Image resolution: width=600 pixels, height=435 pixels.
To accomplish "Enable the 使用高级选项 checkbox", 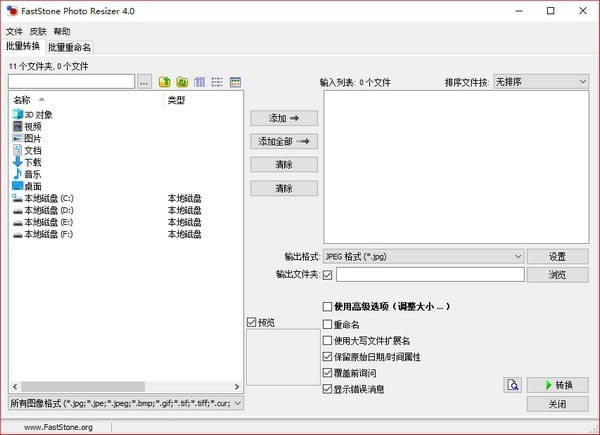I will point(327,306).
